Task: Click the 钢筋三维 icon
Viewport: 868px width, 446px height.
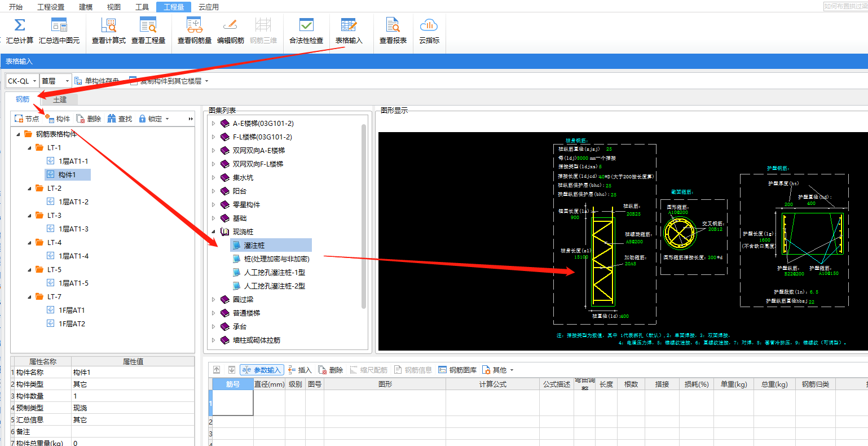Action: 263,25
